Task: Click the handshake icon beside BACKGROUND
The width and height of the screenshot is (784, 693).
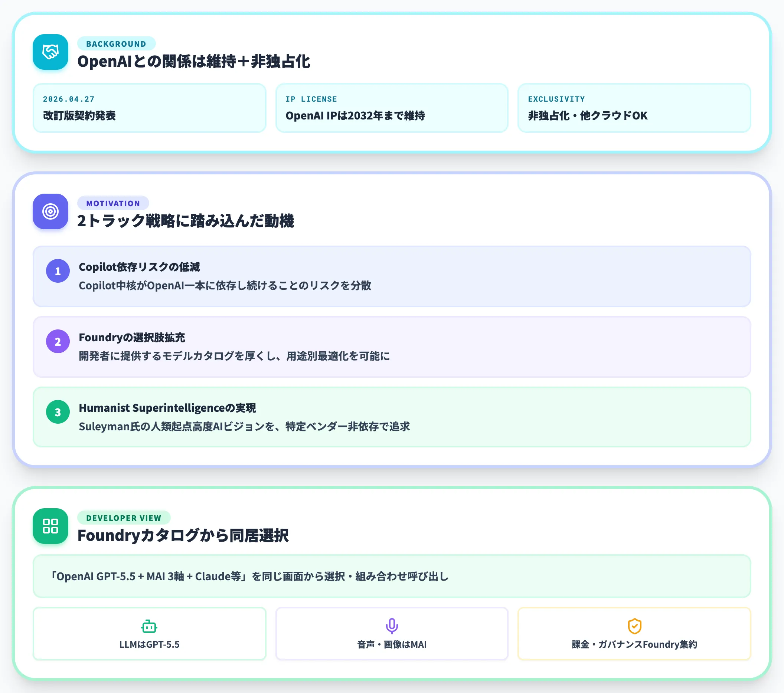Action: (50, 52)
